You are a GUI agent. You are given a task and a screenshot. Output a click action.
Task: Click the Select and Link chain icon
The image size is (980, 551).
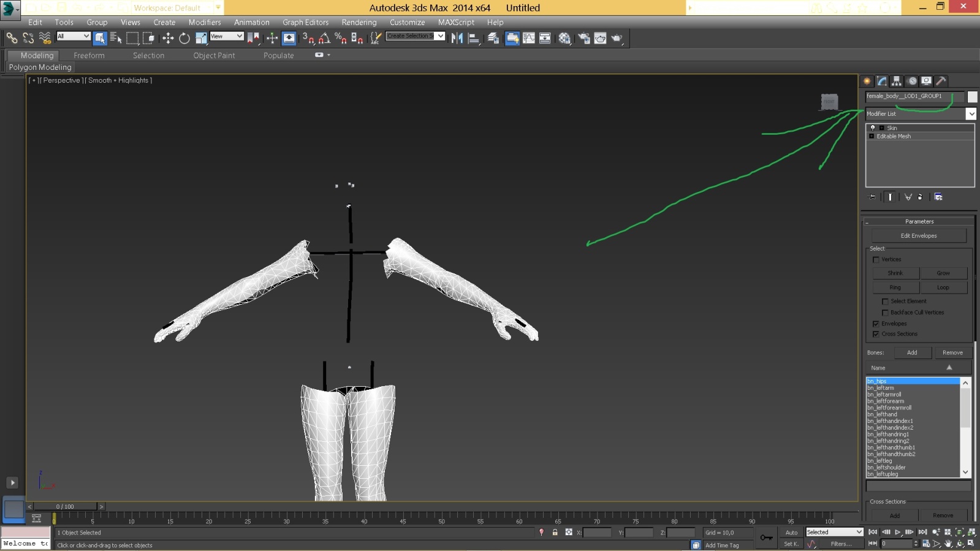(x=12, y=39)
